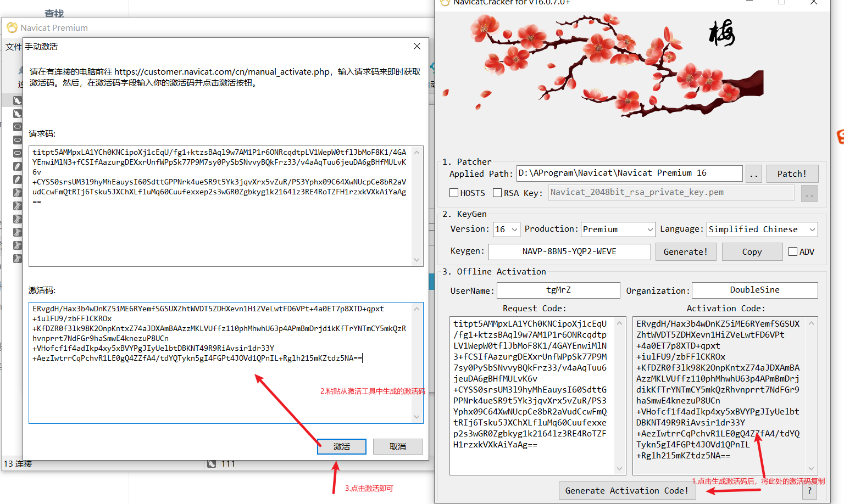Click scroll-down arrow of the 请求码 box
Viewport: 844px width, 504px height.
[417, 260]
